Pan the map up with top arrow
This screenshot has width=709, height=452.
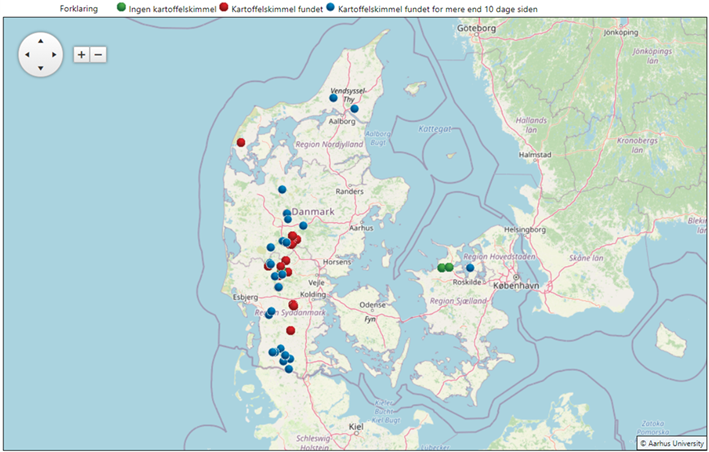(40, 40)
